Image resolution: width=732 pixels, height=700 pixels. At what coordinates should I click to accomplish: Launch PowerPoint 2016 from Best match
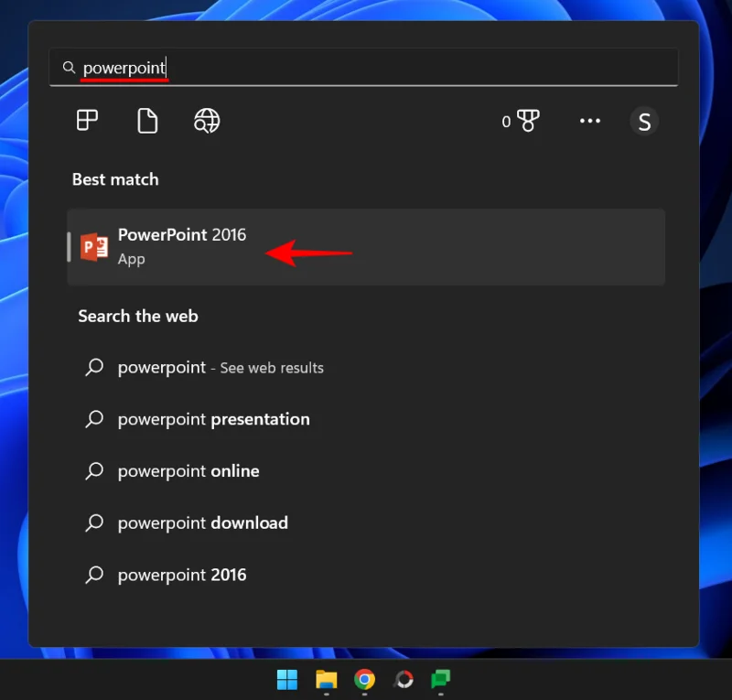coord(182,235)
